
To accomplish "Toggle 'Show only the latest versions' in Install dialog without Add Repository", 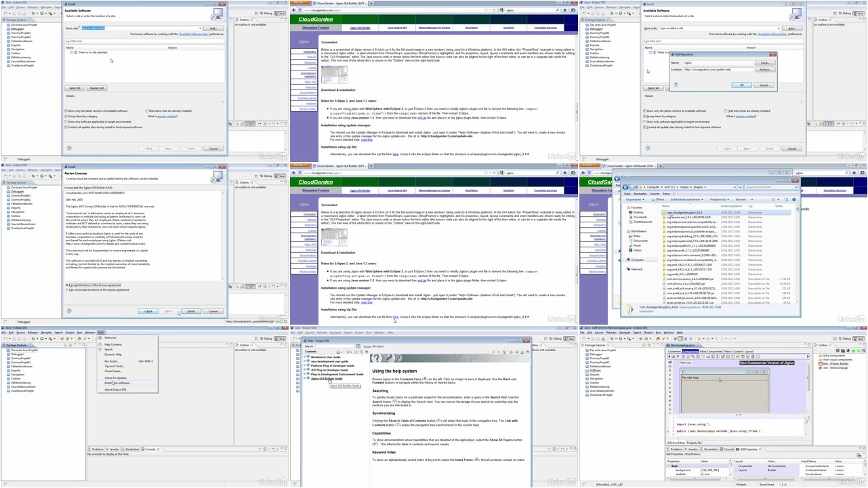I will [x=66, y=111].
